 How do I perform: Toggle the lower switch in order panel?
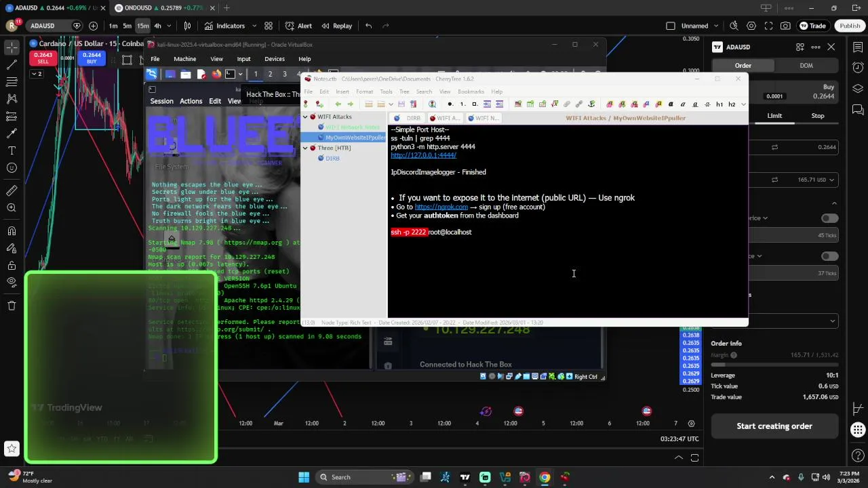(829, 256)
